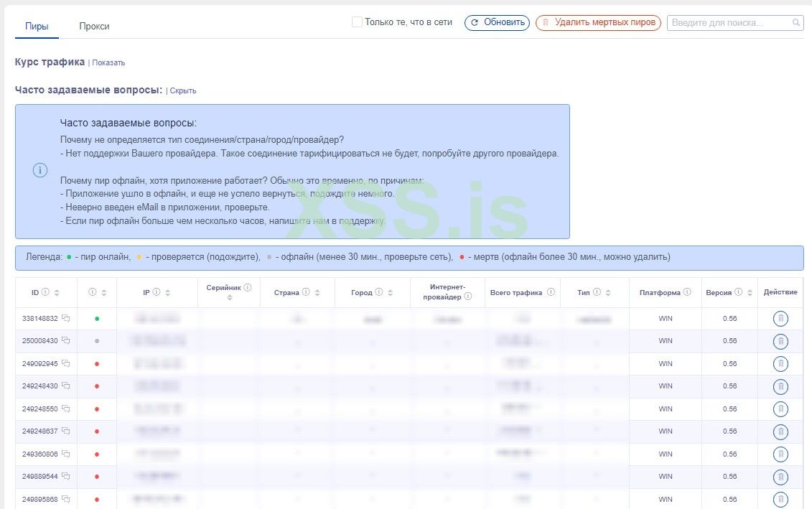Click the gray offline dot of peer 250008430
This screenshot has height=509, width=812.
97,341
